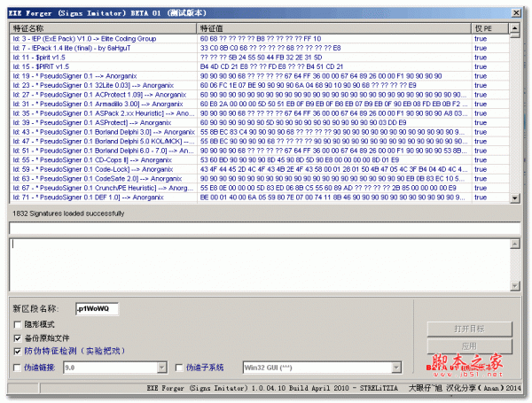Image resolution: width=532 pixels, height=403 pixels.
Task: Select row Id: 51 Borland Delphi 6.0 - 7.0
Action: point(260,151)
